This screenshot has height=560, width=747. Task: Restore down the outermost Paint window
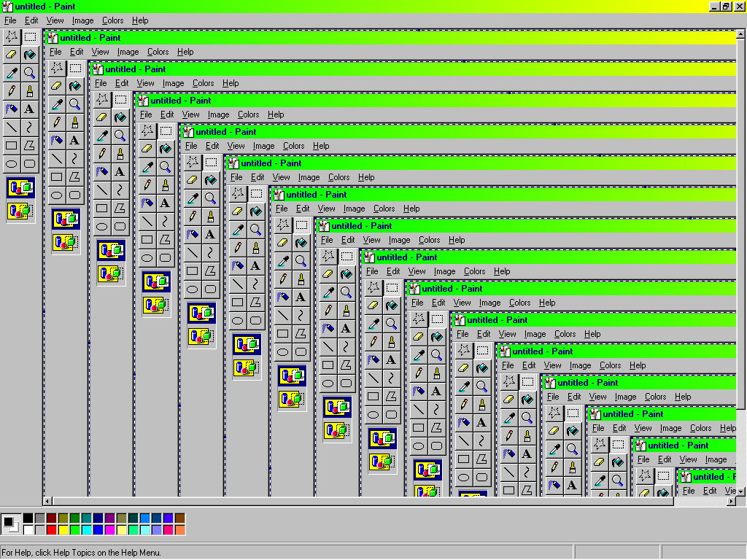click(x=726, y=7)
